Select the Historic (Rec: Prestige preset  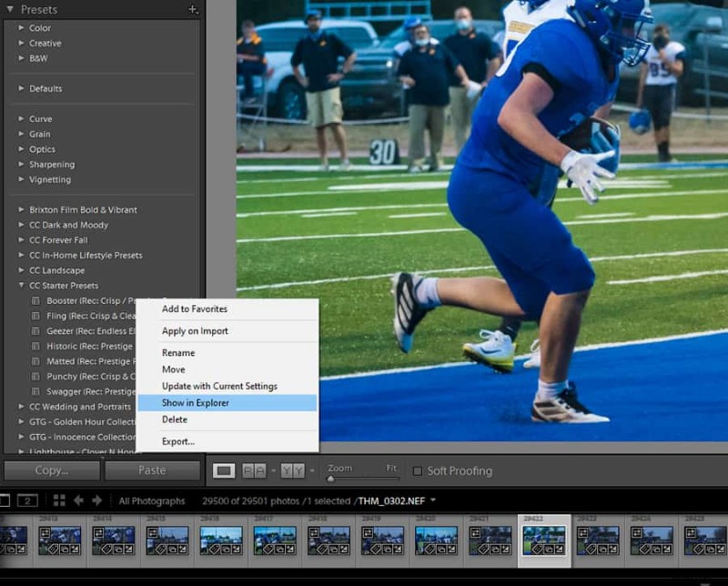tap(89, 347)
